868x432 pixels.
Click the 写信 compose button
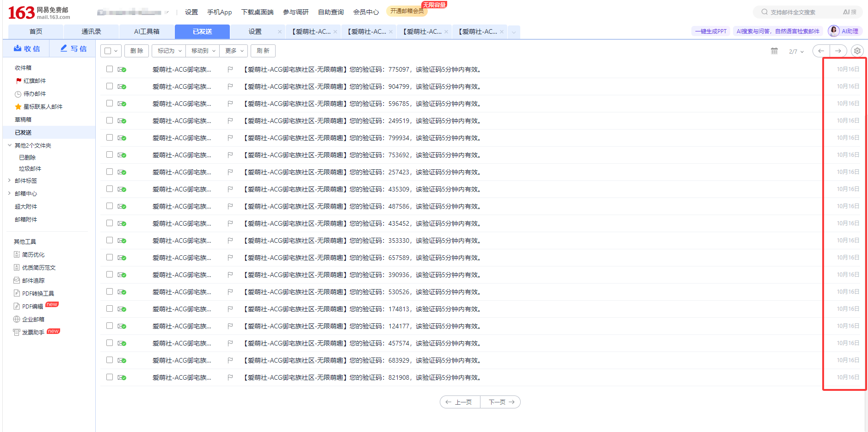pyautogui.click(x=73, y=49)
